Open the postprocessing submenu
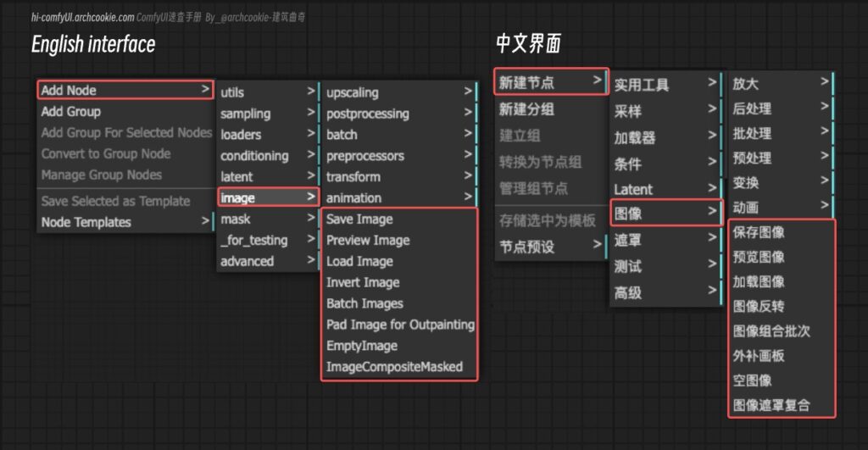This screenshot has height=450, width=868. click(x=398, y=114)
